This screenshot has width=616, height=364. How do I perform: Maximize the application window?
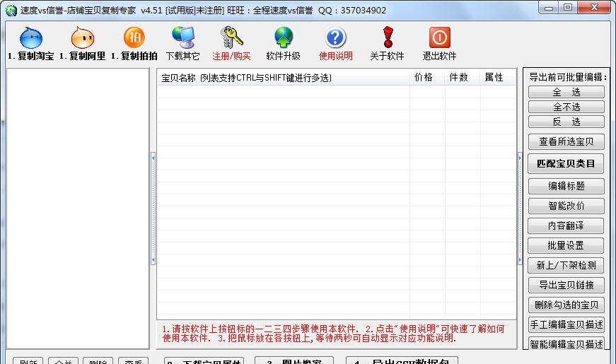tap(568, 8)
